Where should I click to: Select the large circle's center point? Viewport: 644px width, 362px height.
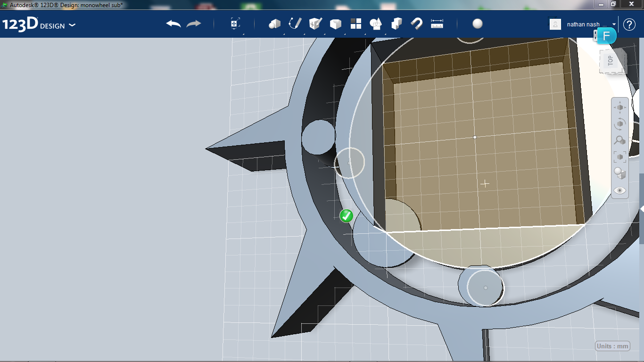coord(475,137)
